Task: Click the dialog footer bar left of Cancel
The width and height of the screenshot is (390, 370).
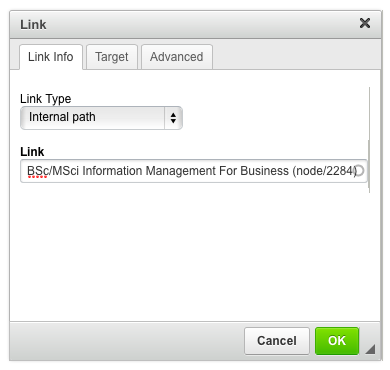Action: 127,341
